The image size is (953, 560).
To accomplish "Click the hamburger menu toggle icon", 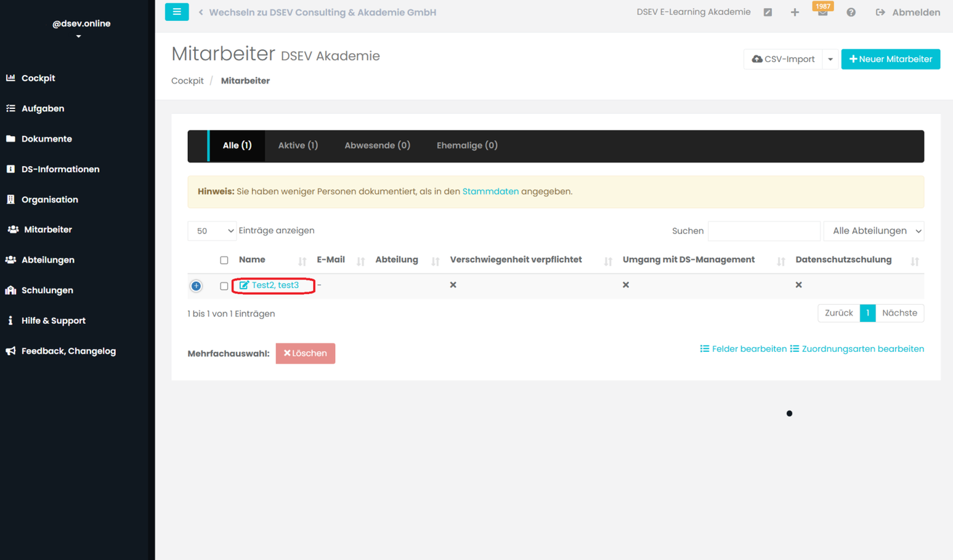I will [x=176, y=12].
